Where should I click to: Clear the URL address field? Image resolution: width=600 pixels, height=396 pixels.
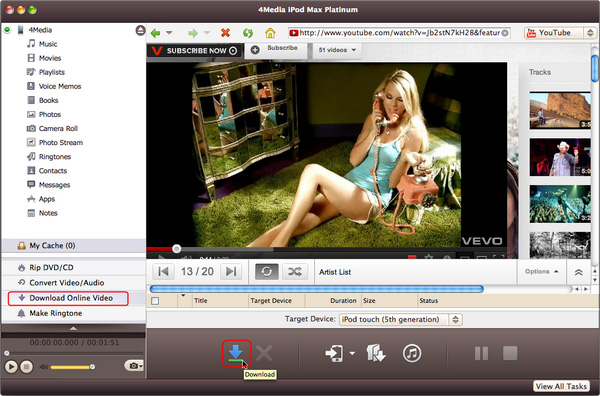505,33
